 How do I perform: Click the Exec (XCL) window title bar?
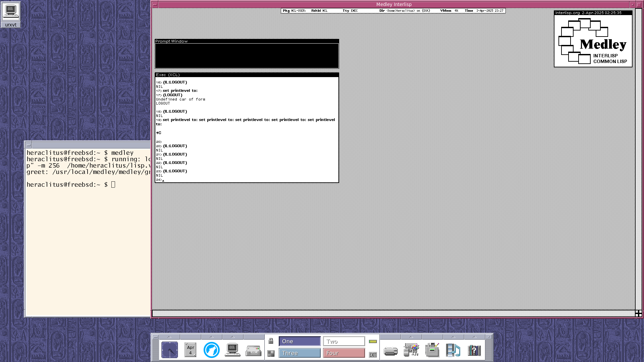click(x=247, y=75)
